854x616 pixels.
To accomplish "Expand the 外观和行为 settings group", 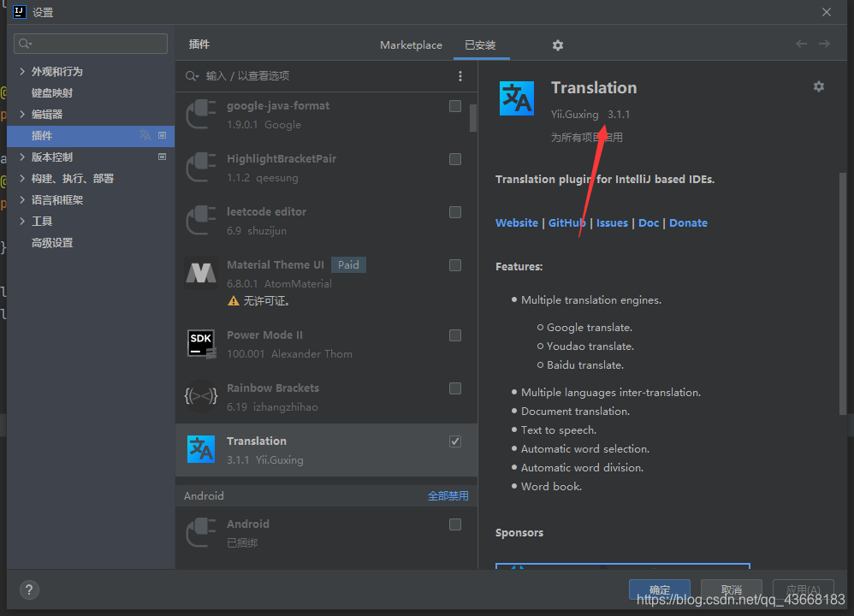I will (x=22, y=71).
